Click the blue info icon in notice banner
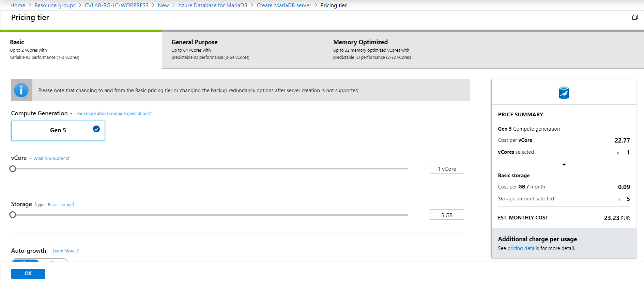This screenshot has width=644, height=281. coord(21,90)
